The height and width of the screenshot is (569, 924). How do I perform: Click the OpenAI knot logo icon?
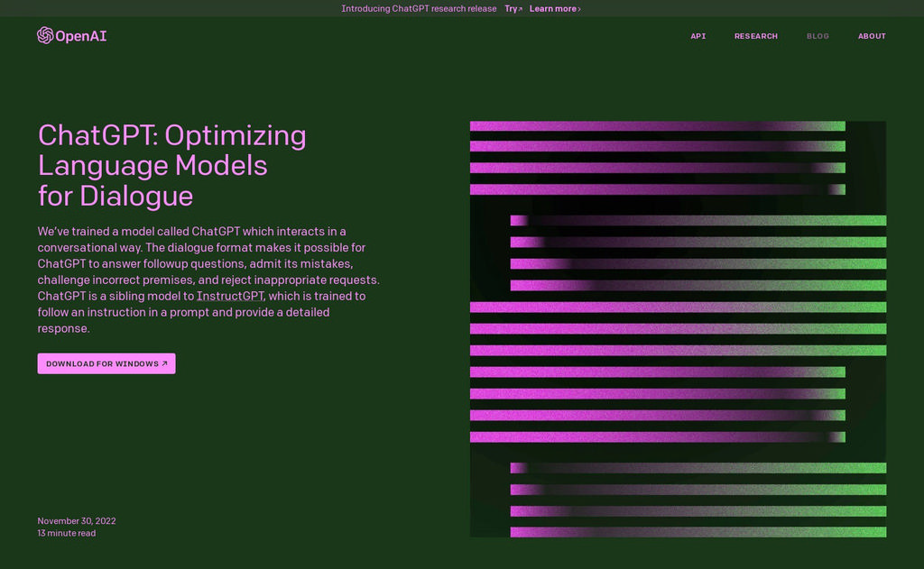(x=45, y=35)
